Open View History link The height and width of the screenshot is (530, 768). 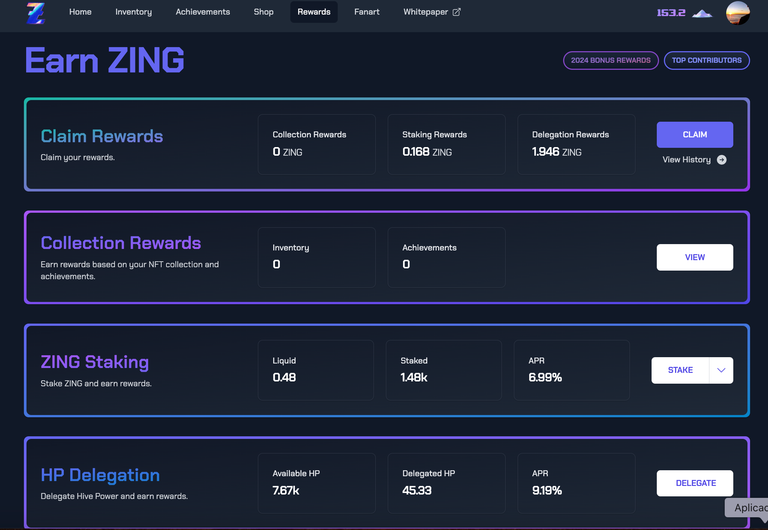pyautogui.click(x=695, y=160)
